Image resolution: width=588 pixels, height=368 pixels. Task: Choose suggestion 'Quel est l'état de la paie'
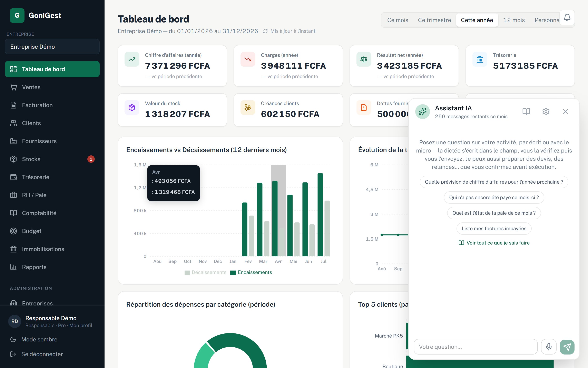[x=494, y=213]
